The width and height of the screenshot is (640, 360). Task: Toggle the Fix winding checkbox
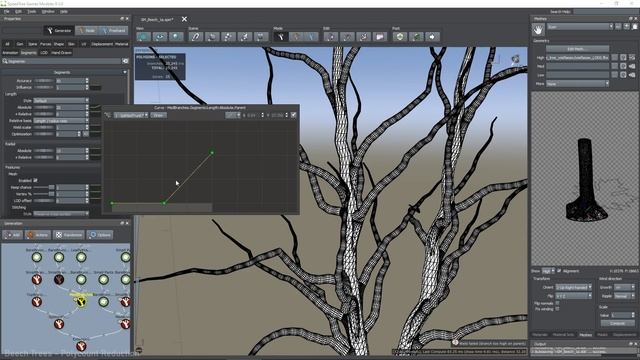click(x=558, y=309)
